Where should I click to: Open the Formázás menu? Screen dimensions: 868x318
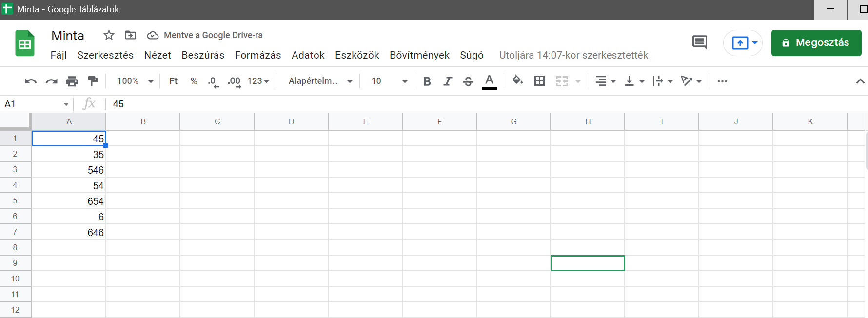coord(258,55)
